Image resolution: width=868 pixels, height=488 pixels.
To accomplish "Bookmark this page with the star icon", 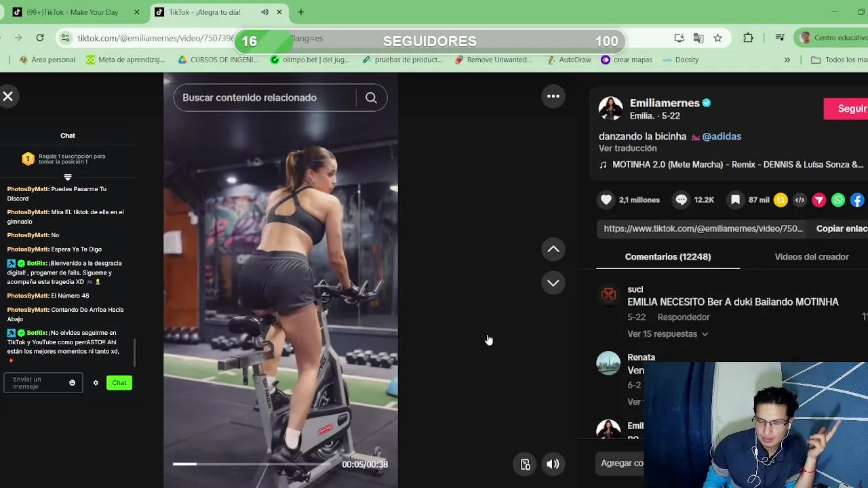I will point(717,38).
